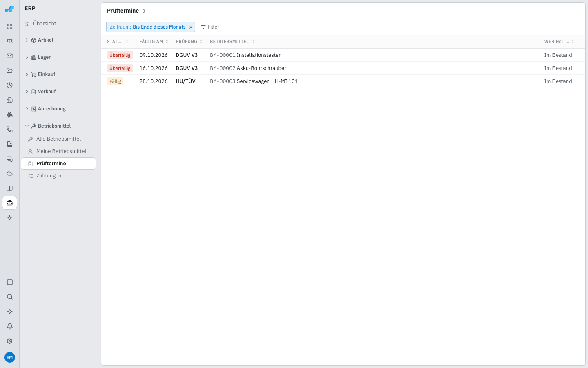Click the app logo at the rail top
The image size is (588, 368).
(10, 9)
